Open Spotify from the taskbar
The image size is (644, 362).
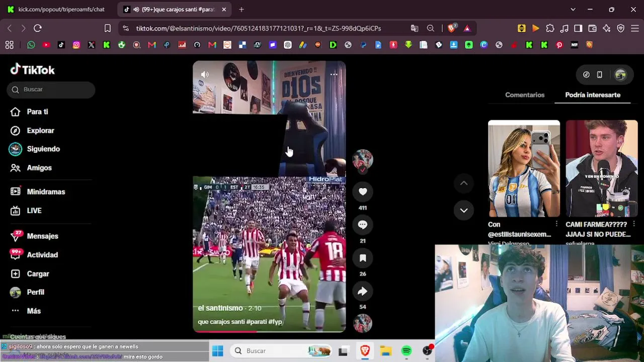(x=407, y=351)
